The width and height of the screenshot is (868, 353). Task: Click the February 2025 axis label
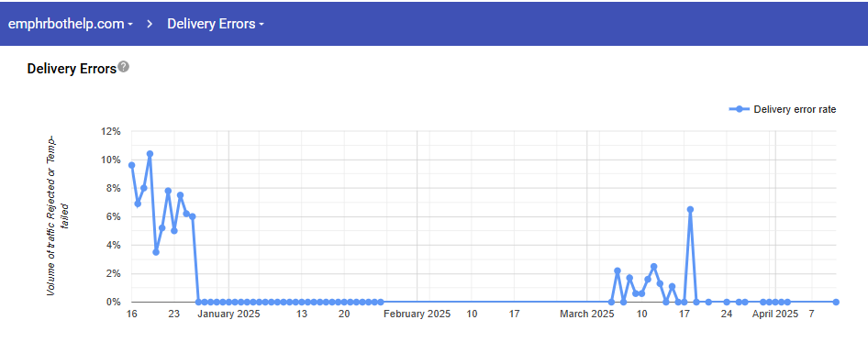coord(417,314)
